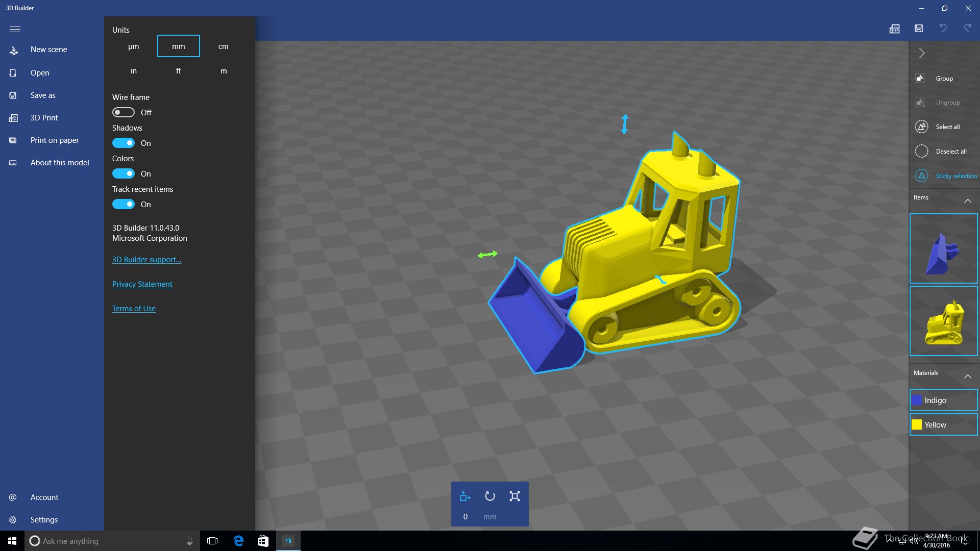Open Microsoft Edge from taskbar

238,541
